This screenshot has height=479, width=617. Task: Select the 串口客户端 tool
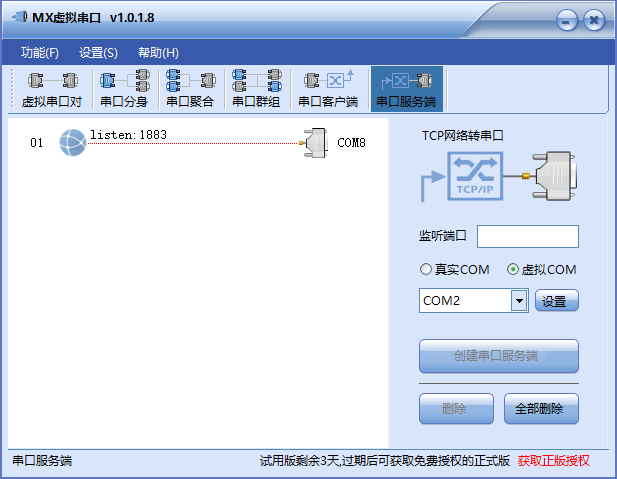click(328, 89)
